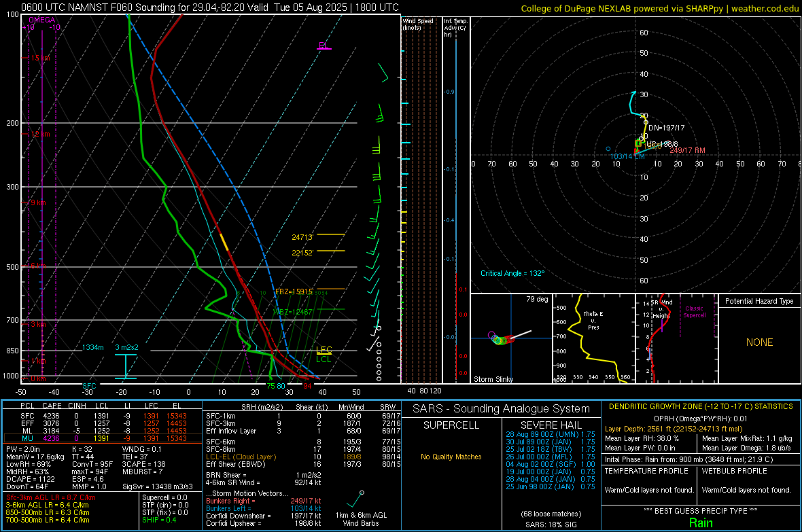
Task: Click the 24713' height label
Action: coord(302,237)
